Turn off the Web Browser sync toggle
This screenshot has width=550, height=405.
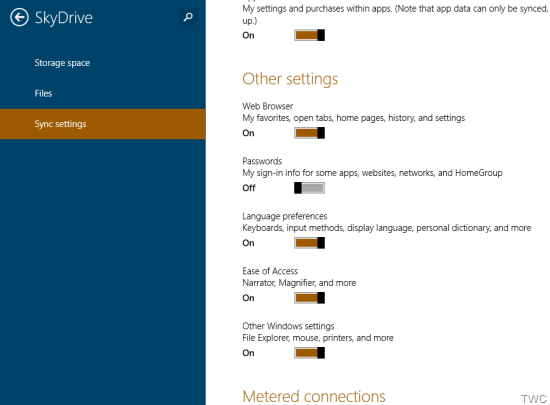tap(309, 133)
